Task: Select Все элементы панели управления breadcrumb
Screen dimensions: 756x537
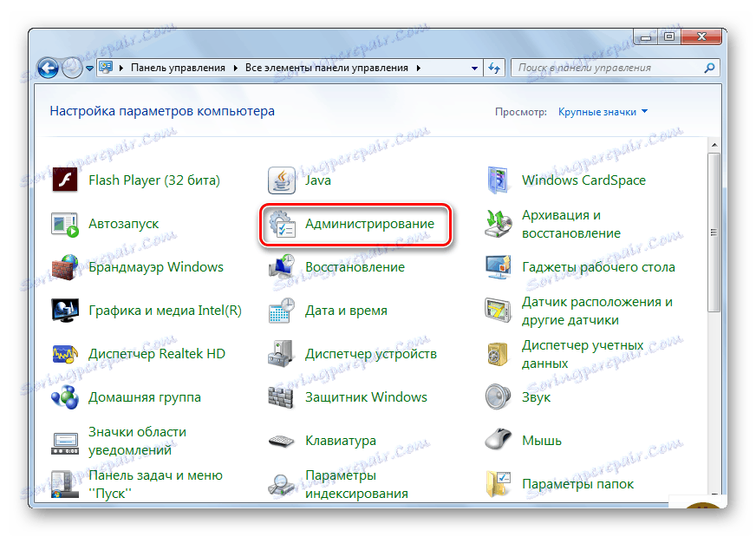Action: pyautogui.click(x=326, y=68)
